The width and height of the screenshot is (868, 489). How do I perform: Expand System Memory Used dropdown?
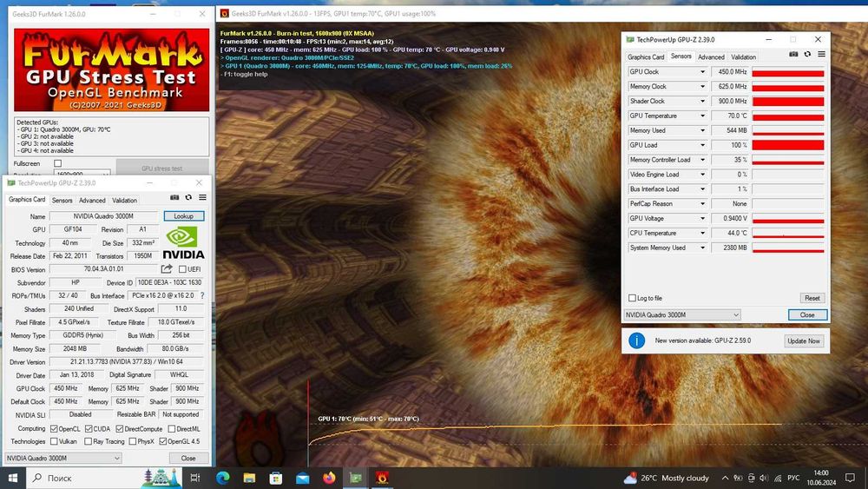click(x=702, y=248)
